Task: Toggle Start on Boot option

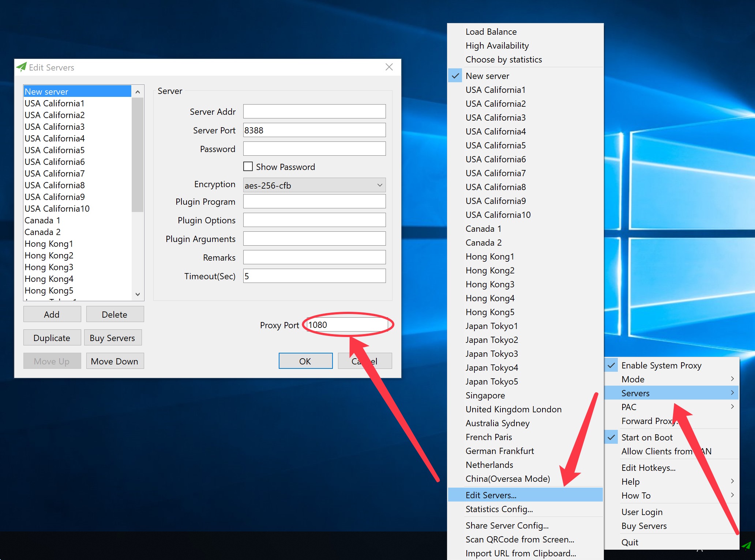Action: [647, 437]
